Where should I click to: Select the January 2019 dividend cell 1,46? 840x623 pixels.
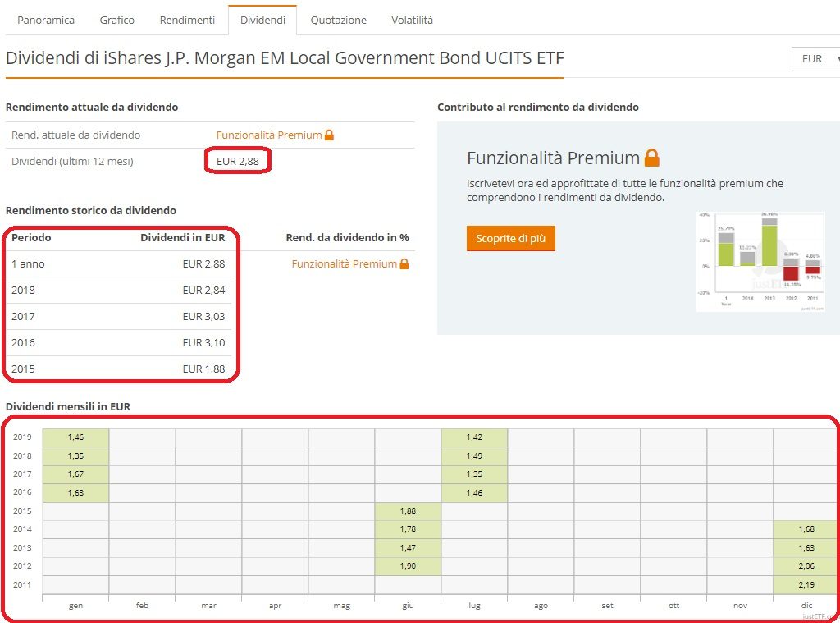(x=75, y=437)
